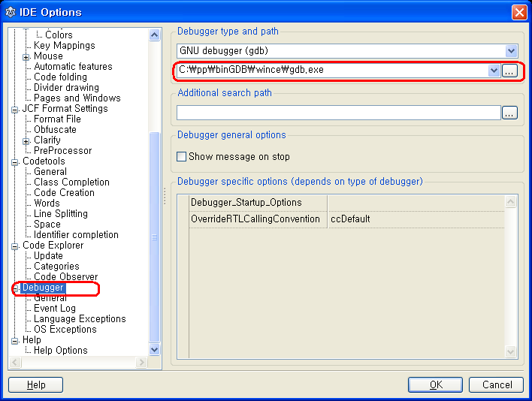Browse for the debugger executable path
532x401 pixels.
[509, 71]
